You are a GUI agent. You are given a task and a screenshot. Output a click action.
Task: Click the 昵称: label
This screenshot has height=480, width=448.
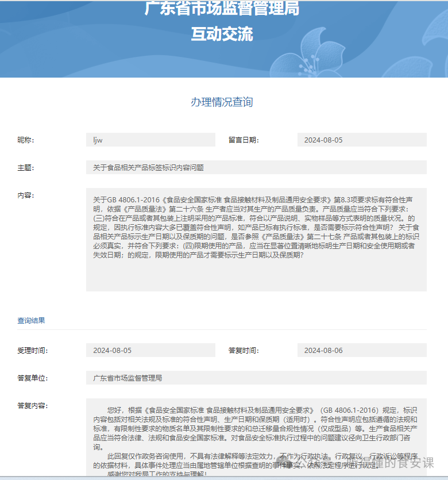pos(26,140)
